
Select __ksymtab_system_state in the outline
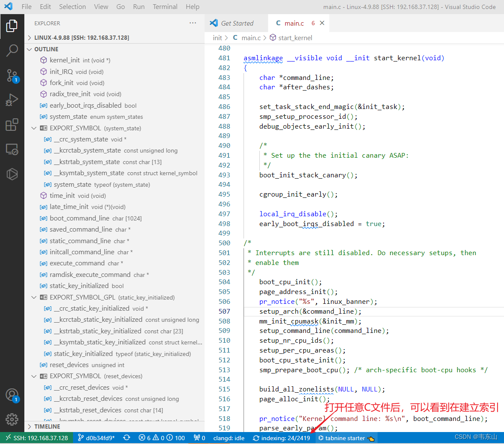click(114, 173)
